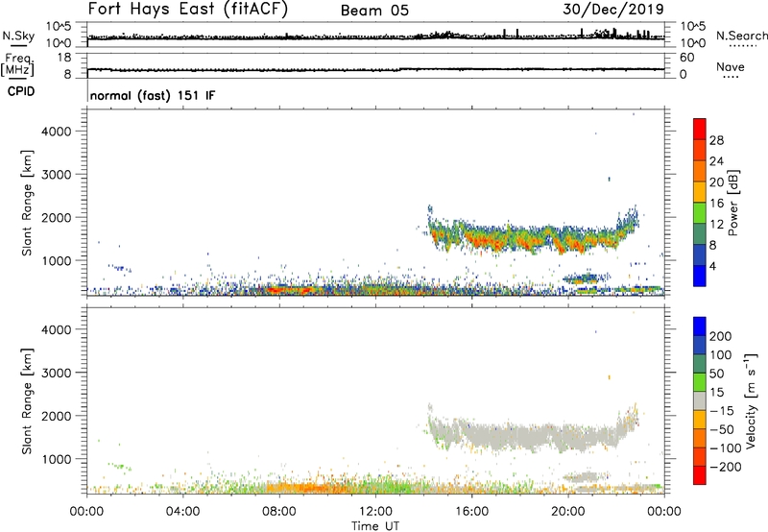Click the '08:00' time tick label
Viewport: 768px width, 532px height.
pyautogui.click(x=278, y=512)
